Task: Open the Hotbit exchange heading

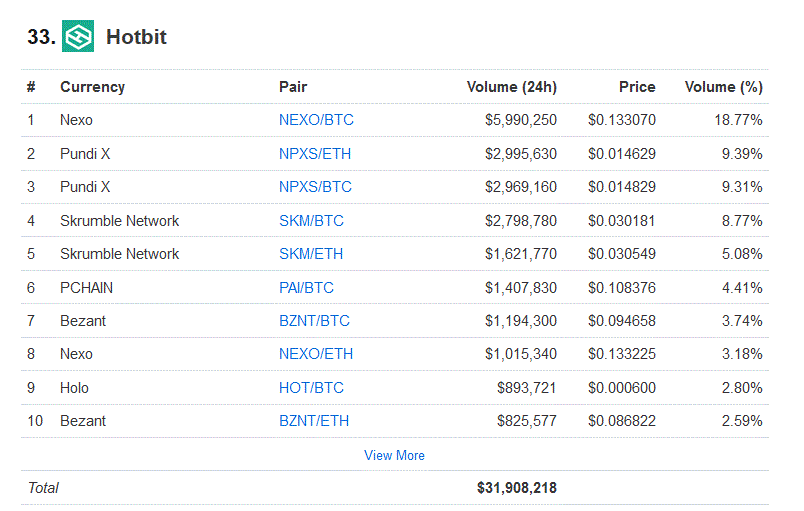Action: pyautogui.click(x=136, y=37)
